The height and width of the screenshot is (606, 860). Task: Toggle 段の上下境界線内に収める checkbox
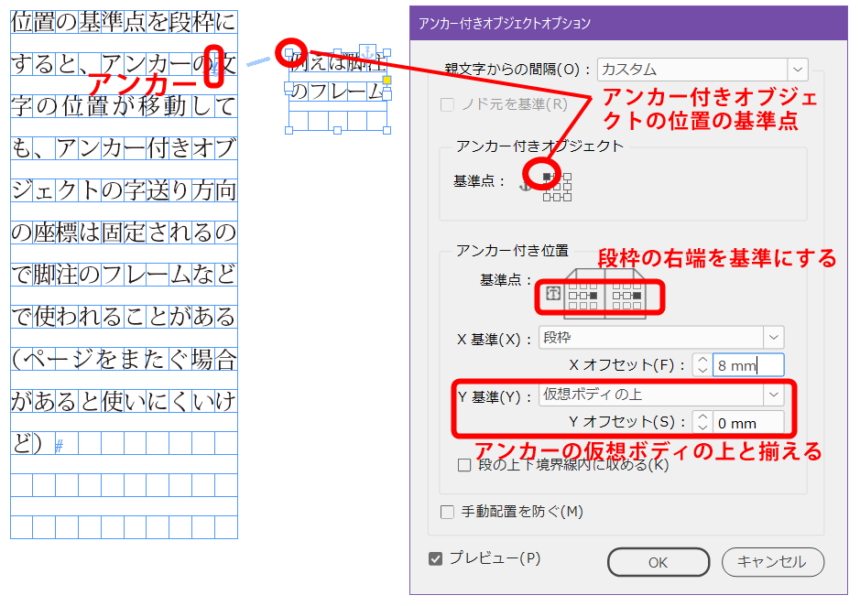click(x=464, y=464)
